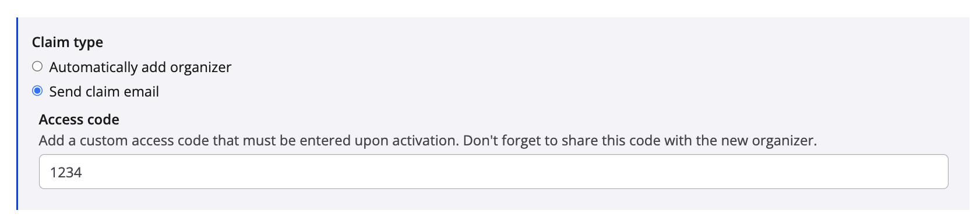980x221 pixels.
Task: Select the Send claim email radio button
Action: click(37, 91)
